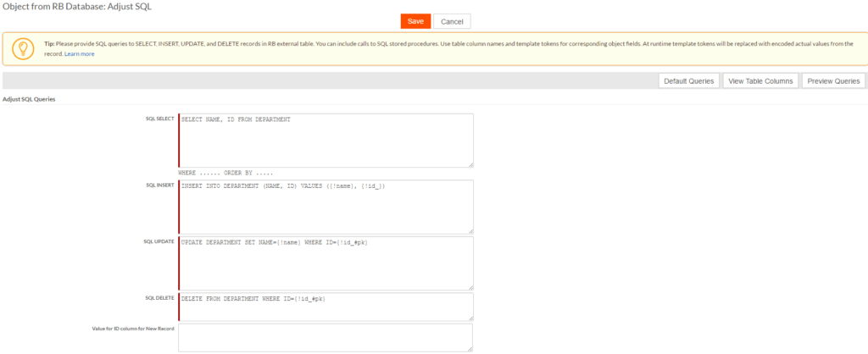Select the SQL DELETE query field
Viewport: 868px width, 354px height.
coord(325,307)
